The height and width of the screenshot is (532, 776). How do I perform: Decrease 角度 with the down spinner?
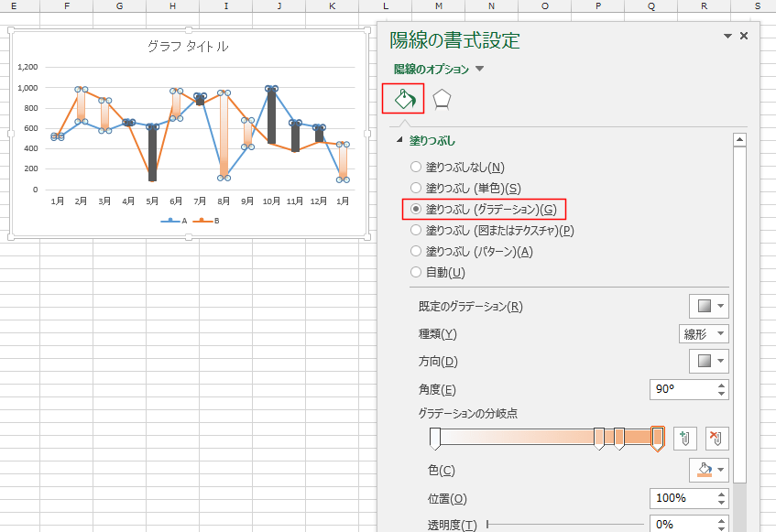[722, 394]
